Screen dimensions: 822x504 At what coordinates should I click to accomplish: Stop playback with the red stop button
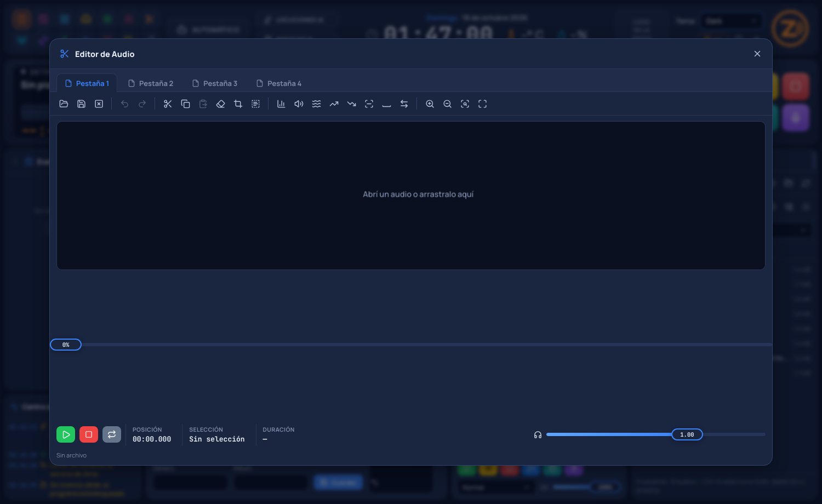89,434
